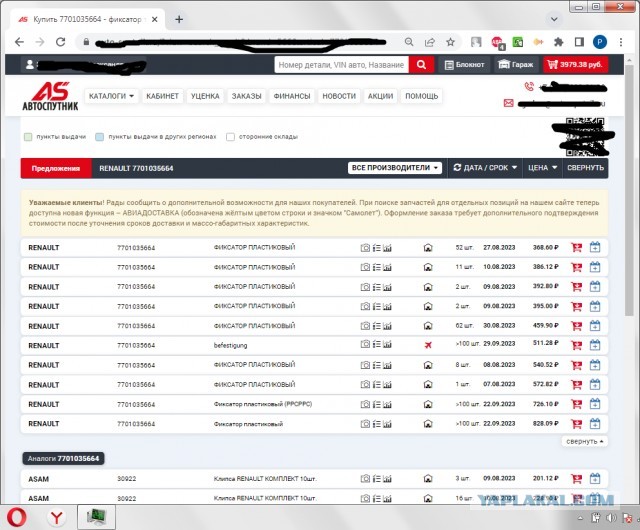This screenshot has width=640, height=530.
Task: Open calendar icon for 540.52 ₽ row
Action: pos(595,365)
